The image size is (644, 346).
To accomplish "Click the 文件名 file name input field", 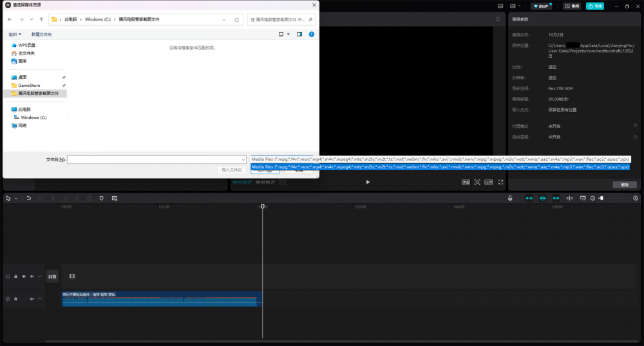I will click(156, 159).
